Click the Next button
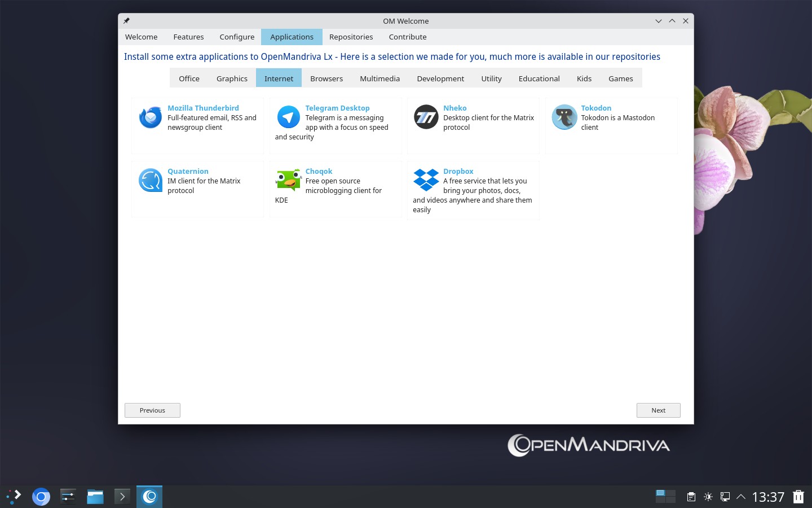Screen dimensions: 812x508 pyautogui.click(x=659, y=410)
